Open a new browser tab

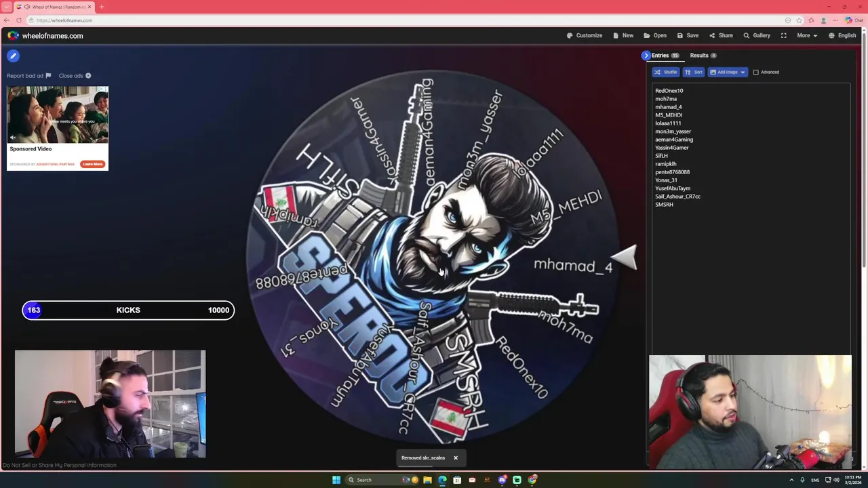(101, 7)
